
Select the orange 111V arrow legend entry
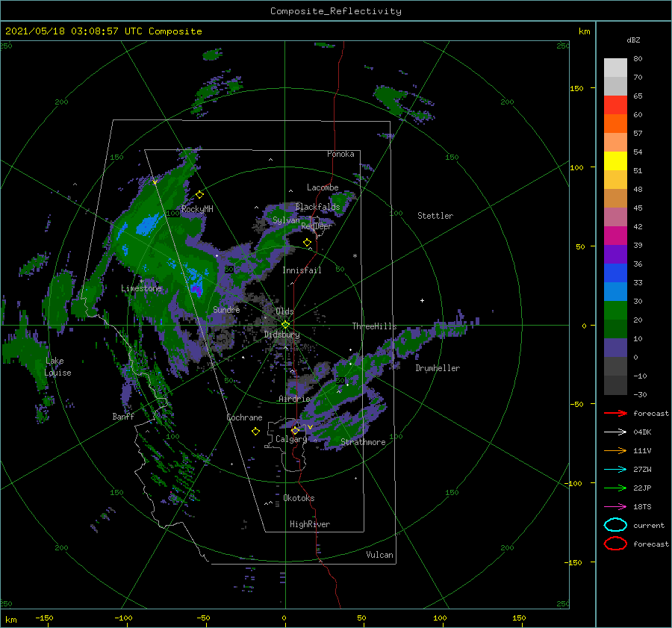click(615, 450)
